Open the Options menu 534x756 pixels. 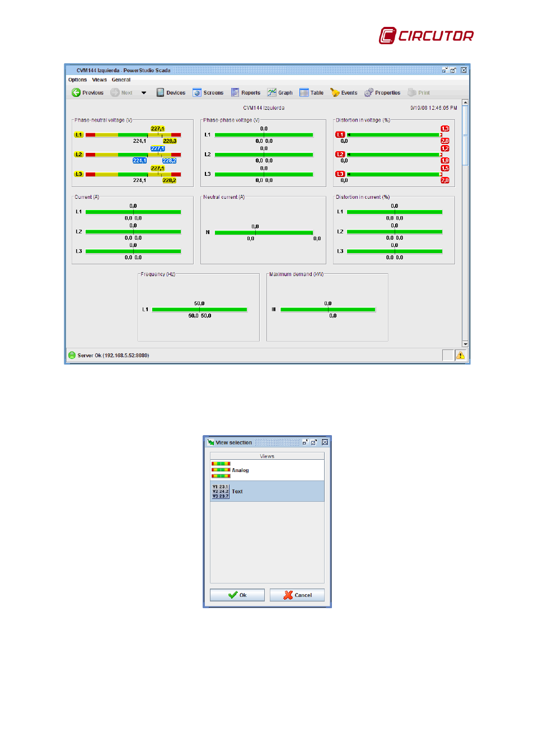(77, 80)
